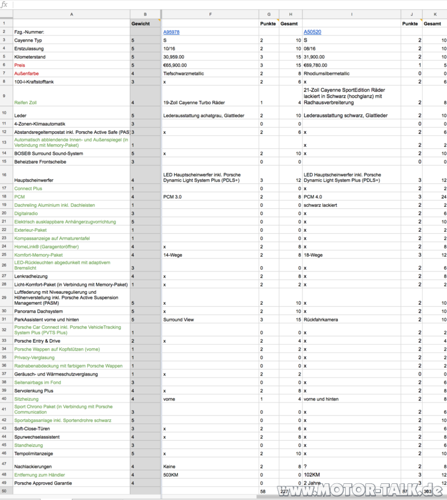This screenshot has width=447, height=500.
Task: Select the 'Exterieur-Paket' cell
Action: pos(71,230)
